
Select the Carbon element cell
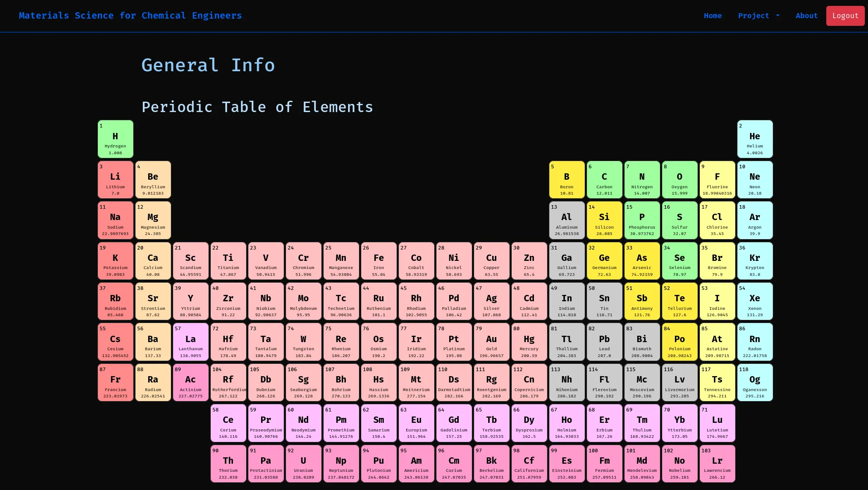coord(604,180)
